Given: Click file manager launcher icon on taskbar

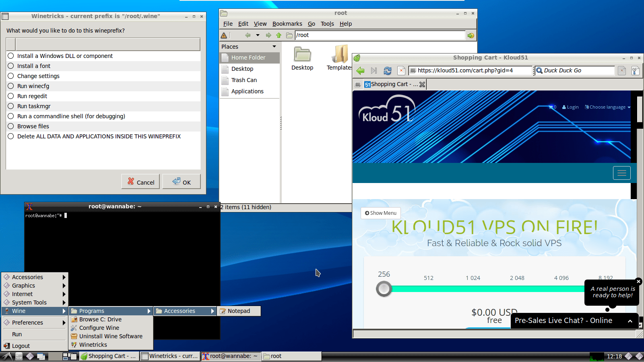Looking at the screenshot, I should (x=19, y=356).
